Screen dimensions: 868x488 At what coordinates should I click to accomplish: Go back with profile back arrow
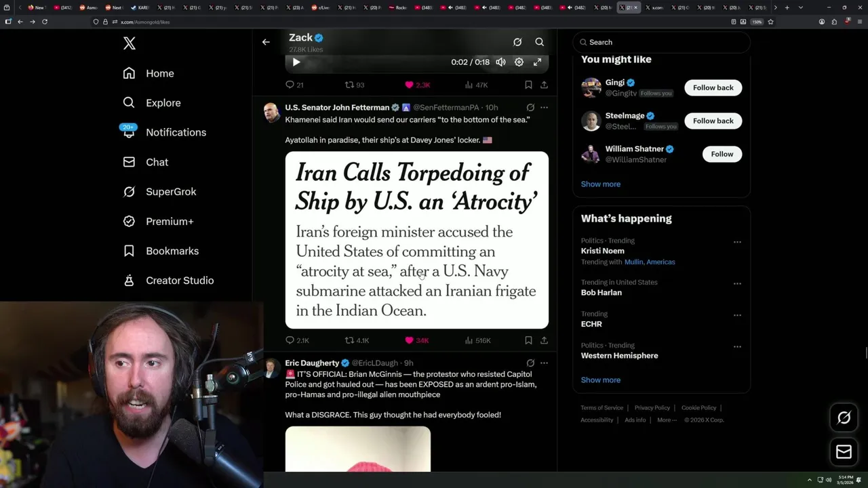point(266,42)
